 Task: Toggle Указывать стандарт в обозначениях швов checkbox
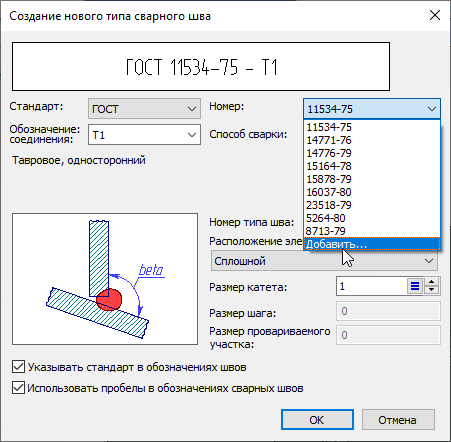pos(19,367)
